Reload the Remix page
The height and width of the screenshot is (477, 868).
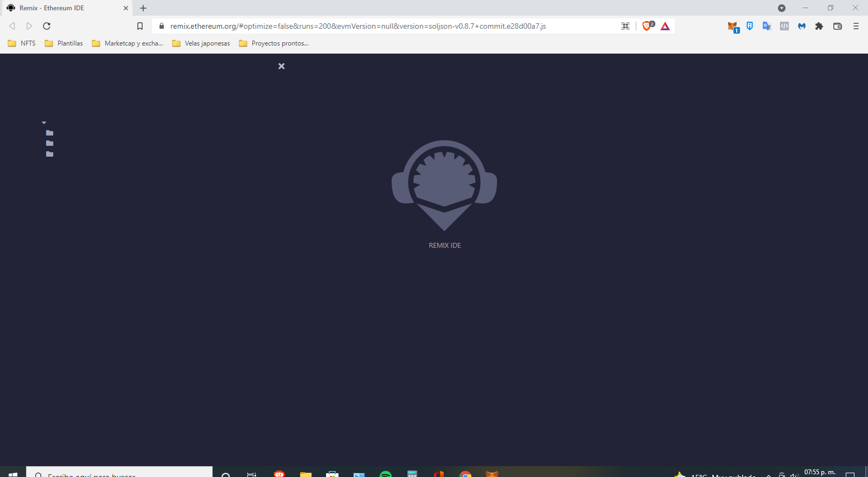coord(47,26)
